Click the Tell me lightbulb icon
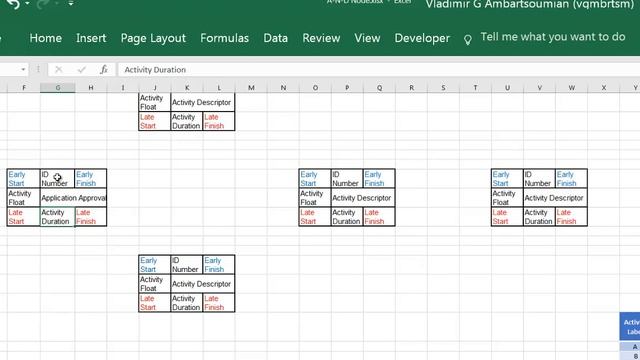This screenshot has height=360, width=640. tap(468, 40)
